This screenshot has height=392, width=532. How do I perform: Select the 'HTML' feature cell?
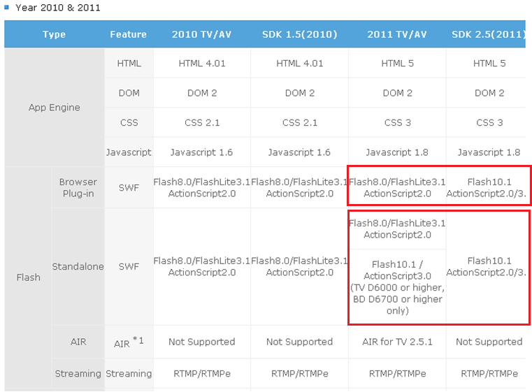tap(129, 64)
